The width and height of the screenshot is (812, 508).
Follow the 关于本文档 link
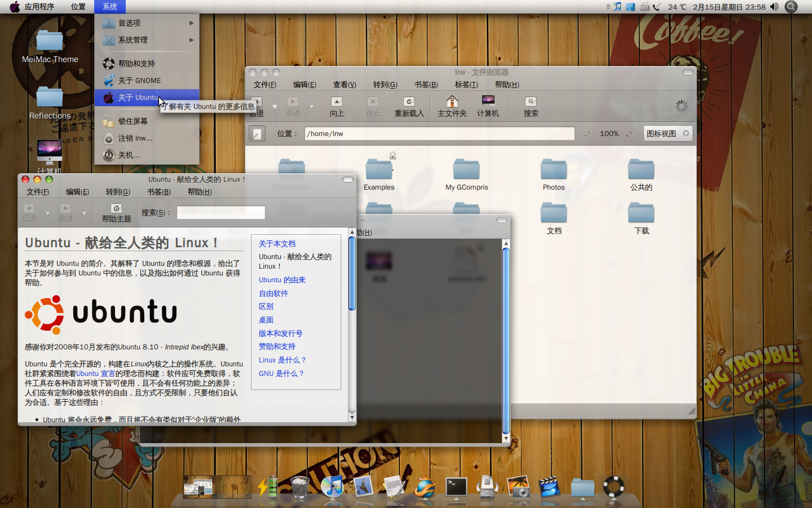click(x=277, y=244)
